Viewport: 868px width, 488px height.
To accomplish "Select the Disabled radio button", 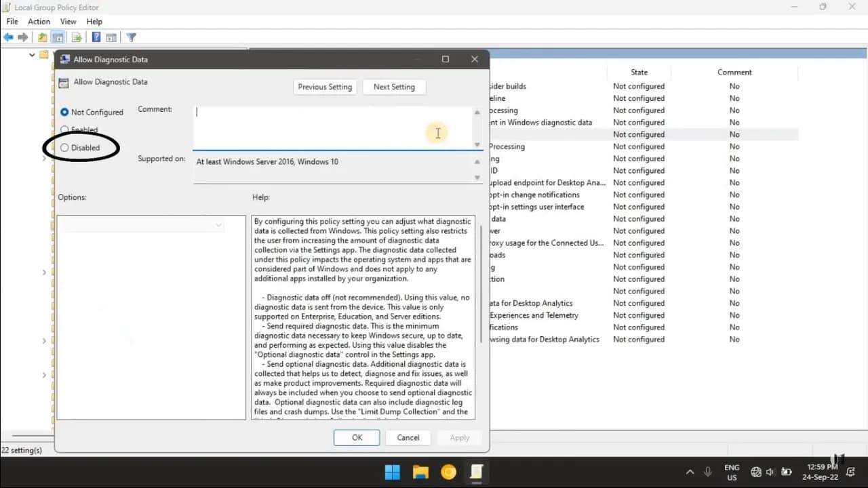I will click(64, 147).
